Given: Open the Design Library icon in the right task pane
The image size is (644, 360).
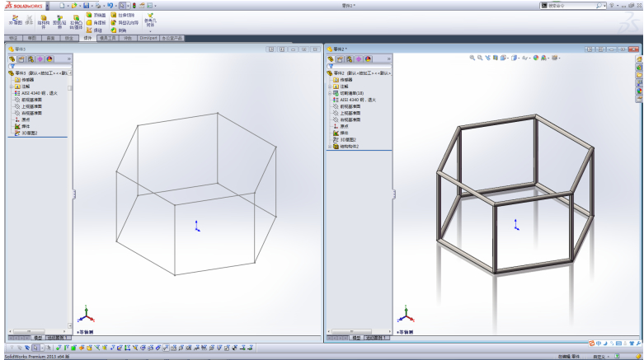Looking at the screenshot, I should [639, 68].
